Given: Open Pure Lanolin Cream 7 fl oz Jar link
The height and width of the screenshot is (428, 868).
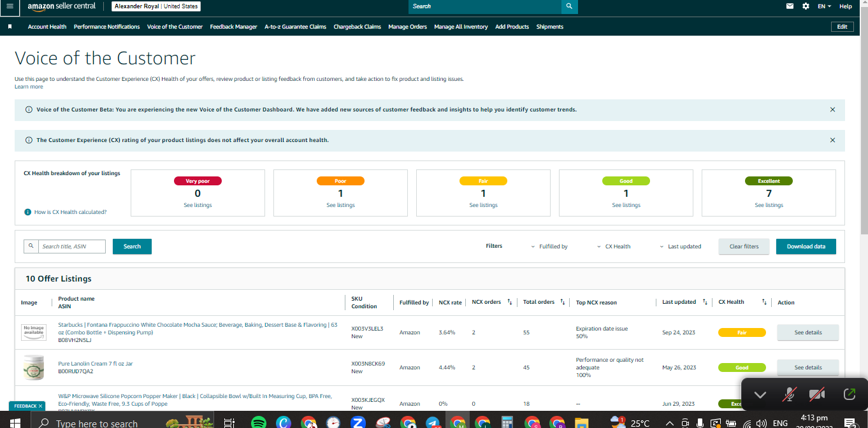Looking at the screenshot, I should point(96,364).
